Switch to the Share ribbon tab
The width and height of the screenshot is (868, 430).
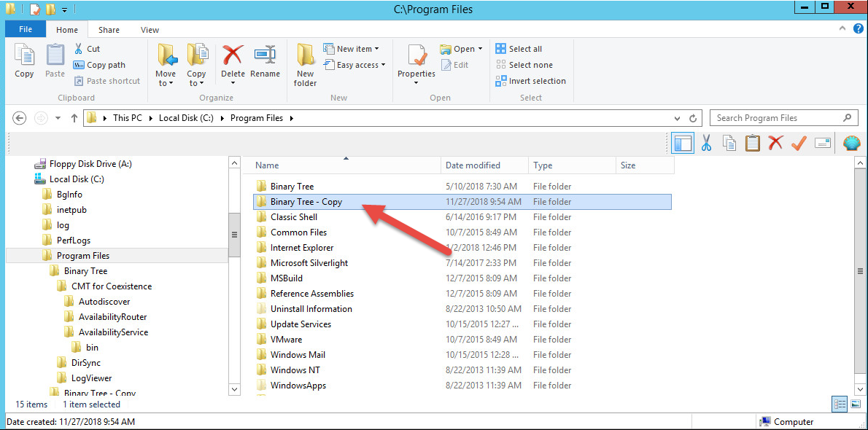click(109, 30)
